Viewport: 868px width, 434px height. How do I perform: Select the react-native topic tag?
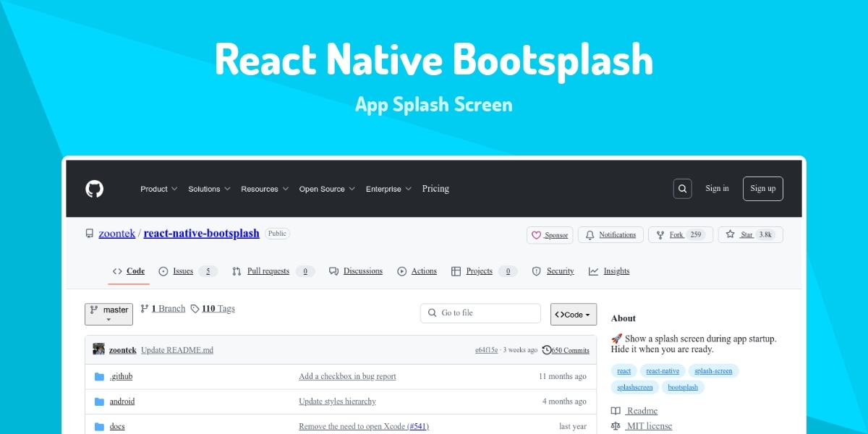663,370
